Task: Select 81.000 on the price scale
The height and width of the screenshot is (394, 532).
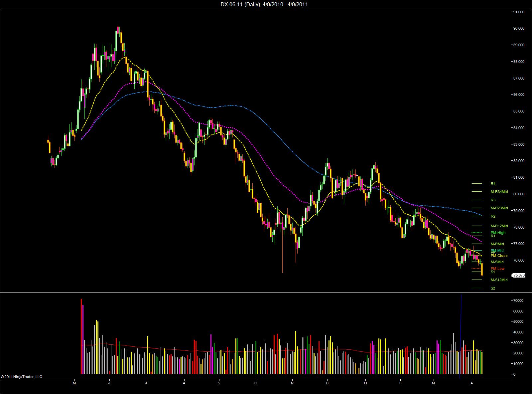Action: click(519, 177)
